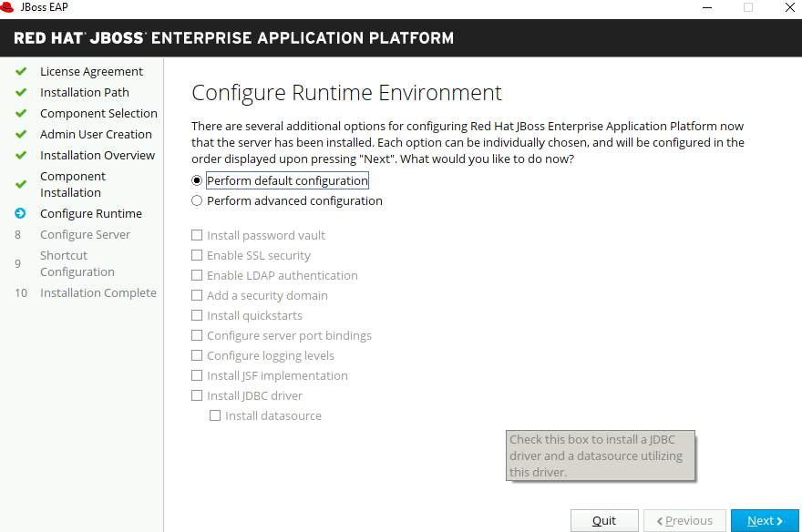The width and height of the screenshot is (802, 532).
Task: Minimize the JBoss EAP installer window
Action: pos(707,7)
